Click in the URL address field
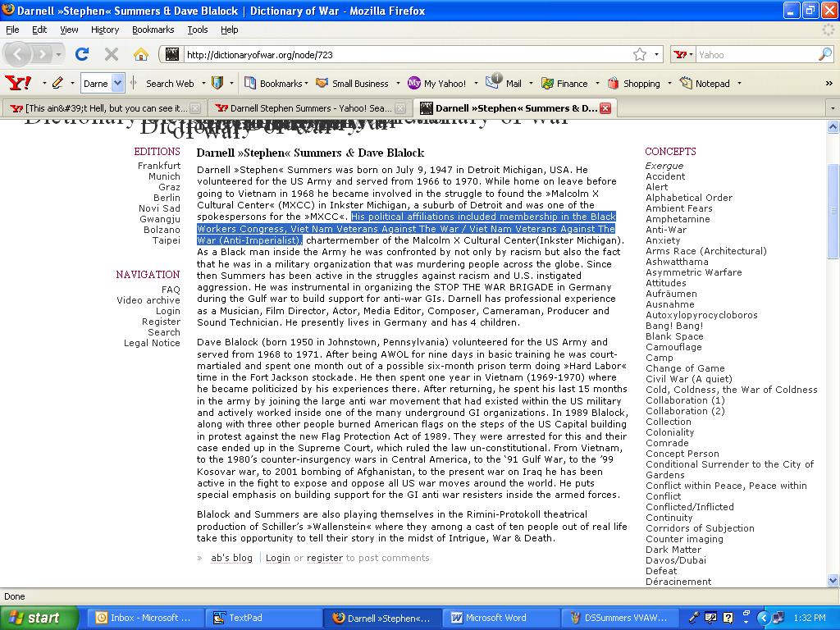This screenshot has width=840, height=630. [x=402, y=54]
